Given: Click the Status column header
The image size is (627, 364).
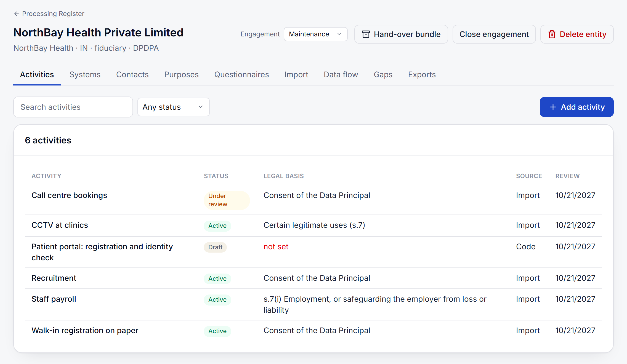Looking at the screenshot, I should (216, 176).
